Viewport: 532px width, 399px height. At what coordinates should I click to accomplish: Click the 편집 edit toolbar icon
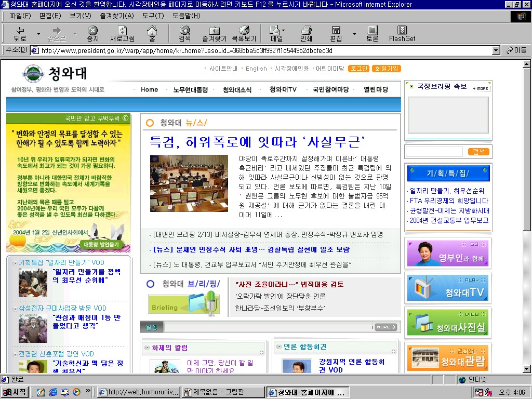pyautogui.click(x=336, y=34)
